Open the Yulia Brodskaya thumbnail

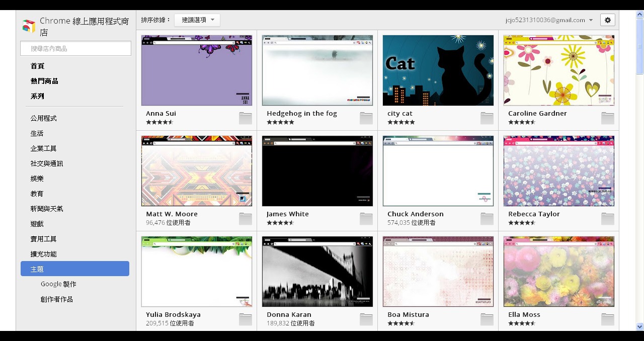click(x=197, y=272)
